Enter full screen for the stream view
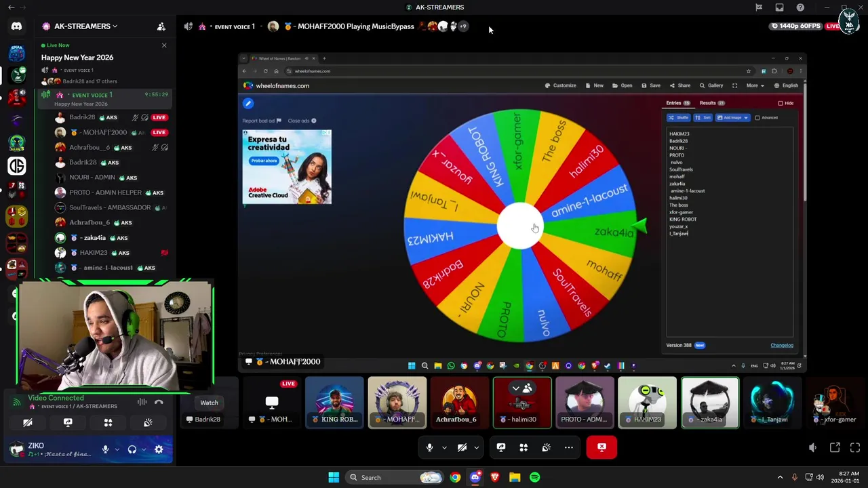Image resolution: width=868 pixels, height=488 pixels. pyautogui.click(x=855, y=447)
